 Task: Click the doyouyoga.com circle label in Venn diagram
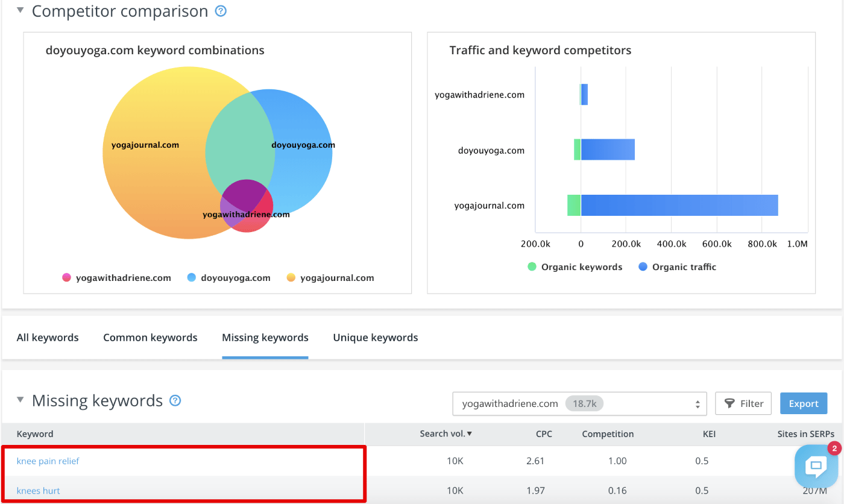[303, 145]
